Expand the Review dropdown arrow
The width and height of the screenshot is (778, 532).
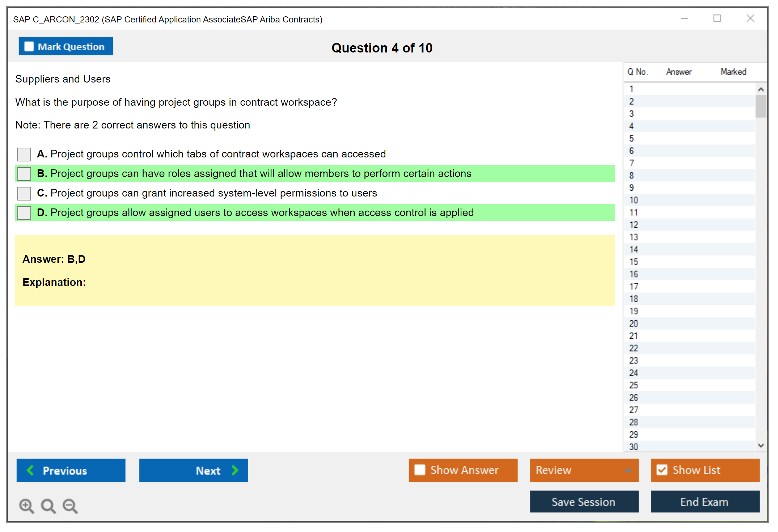(x=628, y=470)
